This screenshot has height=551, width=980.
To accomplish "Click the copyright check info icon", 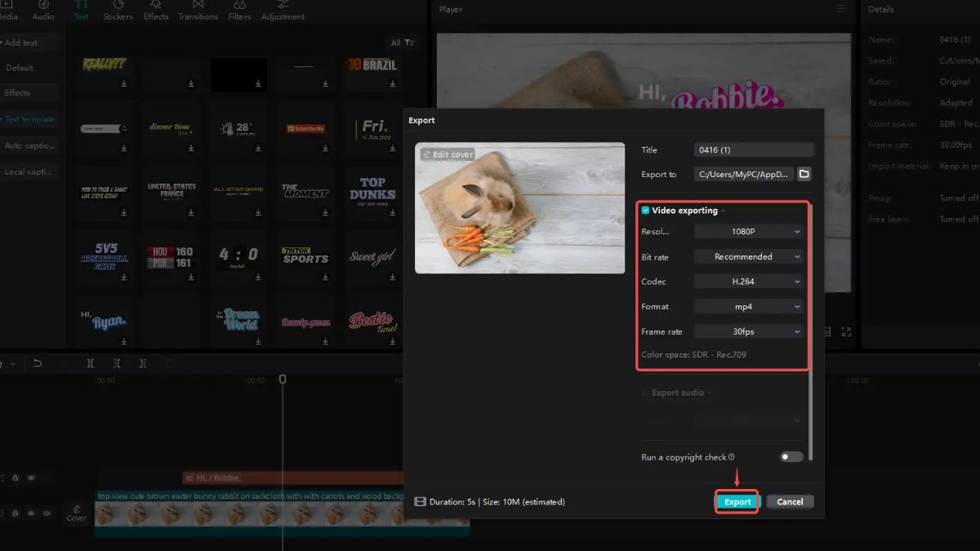I will tap(731, 457).
